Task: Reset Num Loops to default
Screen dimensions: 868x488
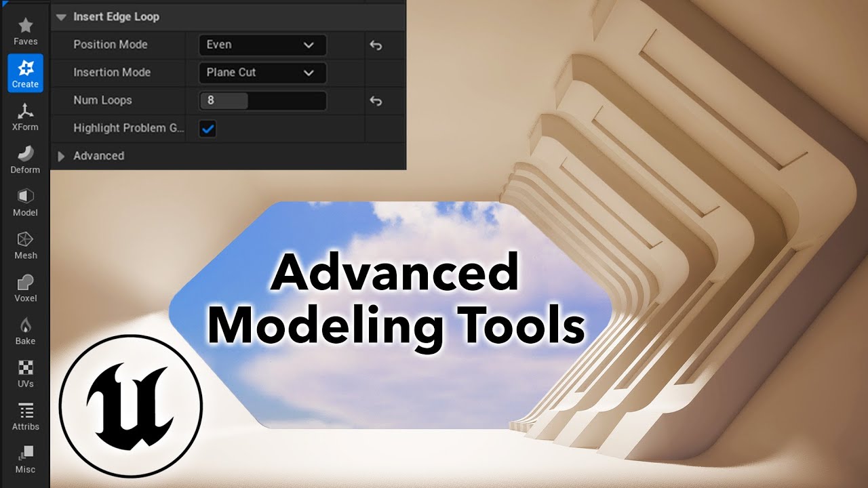Action: tap(376, 101)
